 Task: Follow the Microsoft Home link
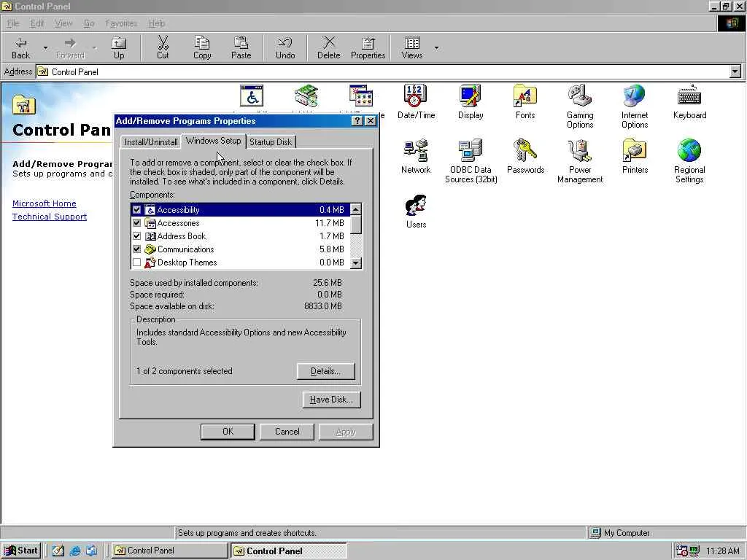[x=44, y=203]
